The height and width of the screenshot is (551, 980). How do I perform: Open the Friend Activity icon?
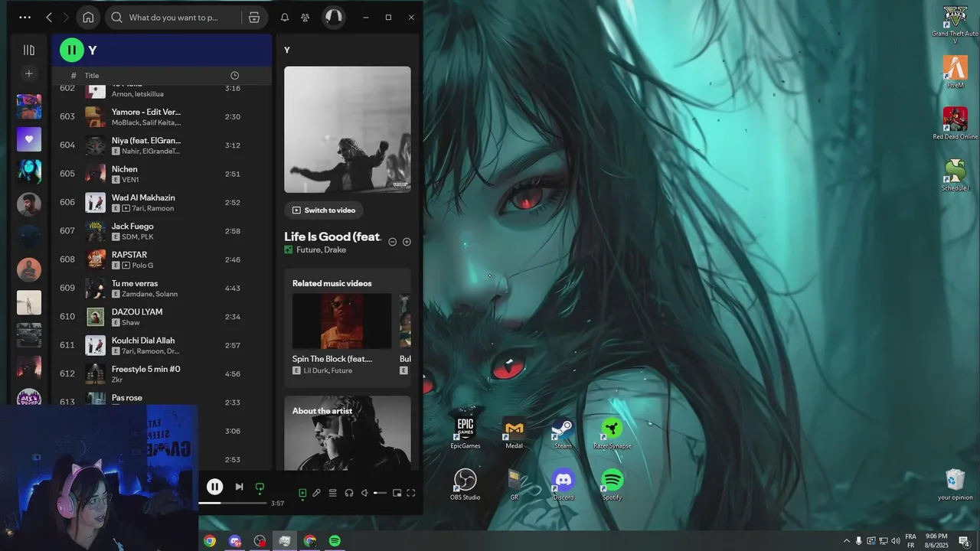point(305,17)
